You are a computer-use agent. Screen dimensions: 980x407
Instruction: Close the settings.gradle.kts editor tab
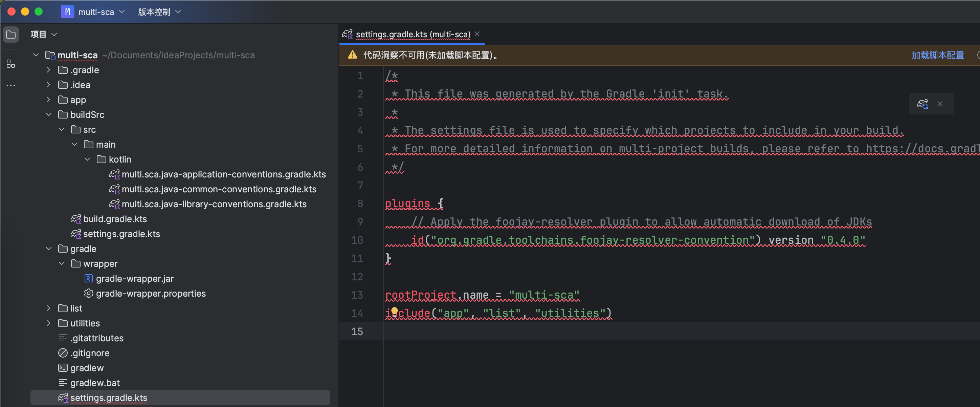click(x=477, y=34)
